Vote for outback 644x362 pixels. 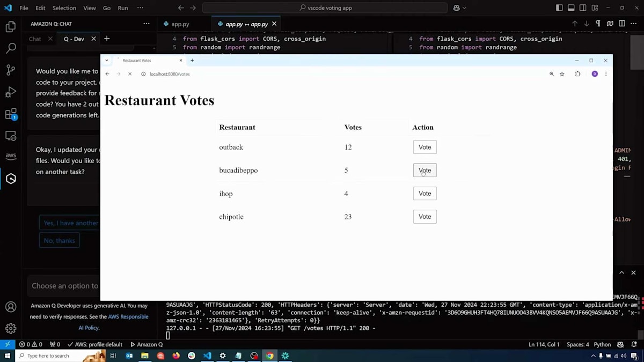click(x=425, y=147)
